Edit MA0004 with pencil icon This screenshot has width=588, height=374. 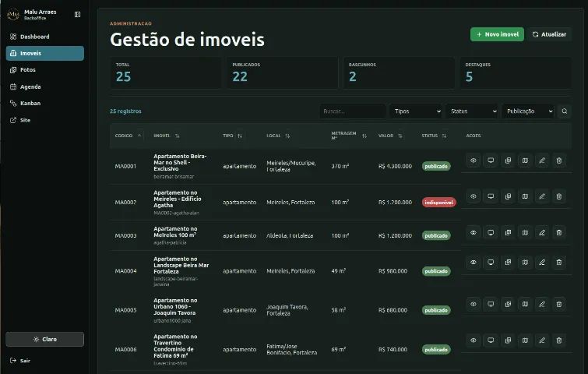click(x=542, y=263)
